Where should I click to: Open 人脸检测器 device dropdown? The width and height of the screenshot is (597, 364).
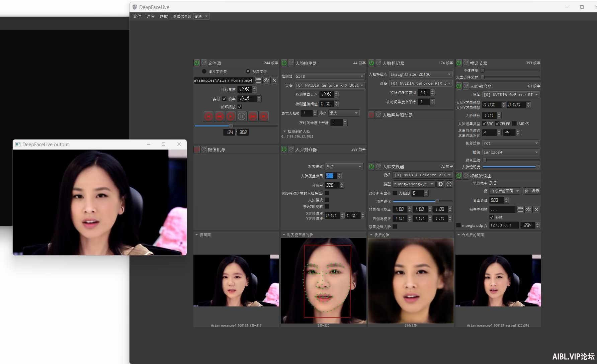point(330,85)
